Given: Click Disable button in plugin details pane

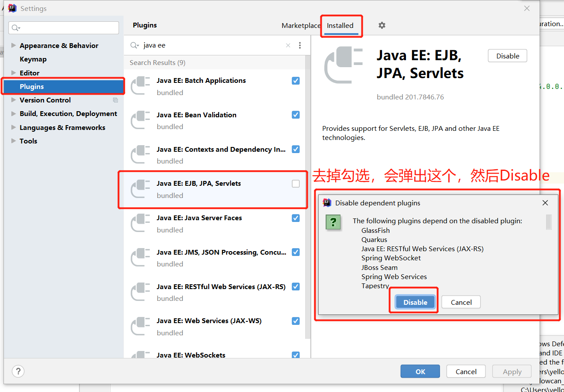Looking at the screenshot, I should (508, 56).
